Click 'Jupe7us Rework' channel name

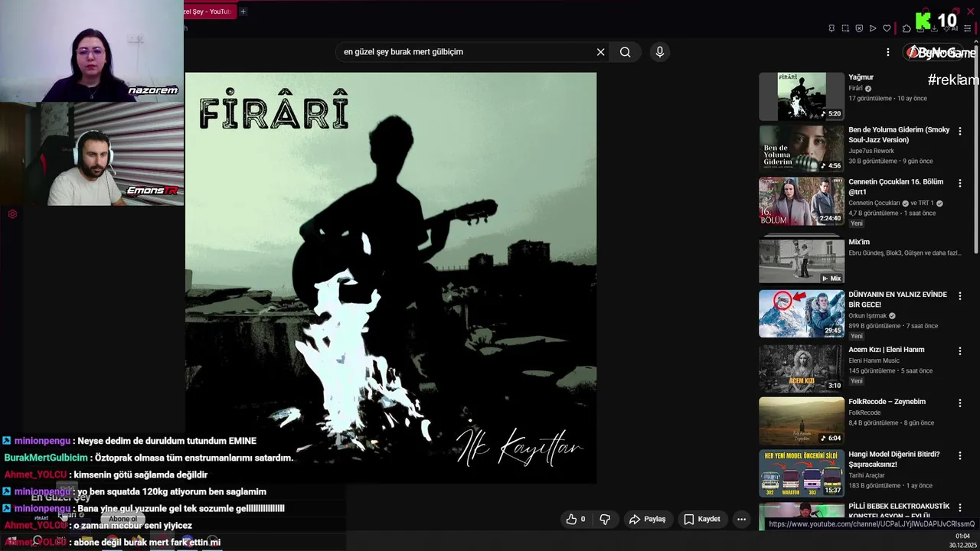871,151
